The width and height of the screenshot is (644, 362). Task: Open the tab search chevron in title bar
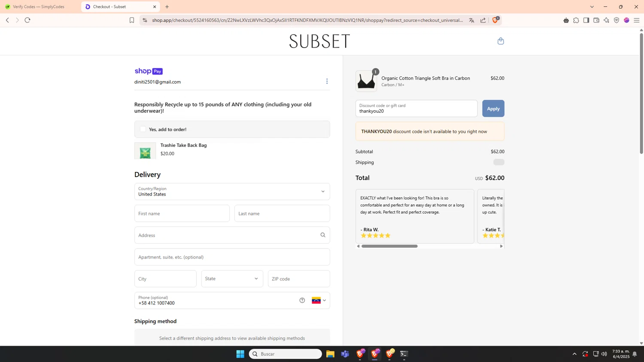(x=592, y=7)
